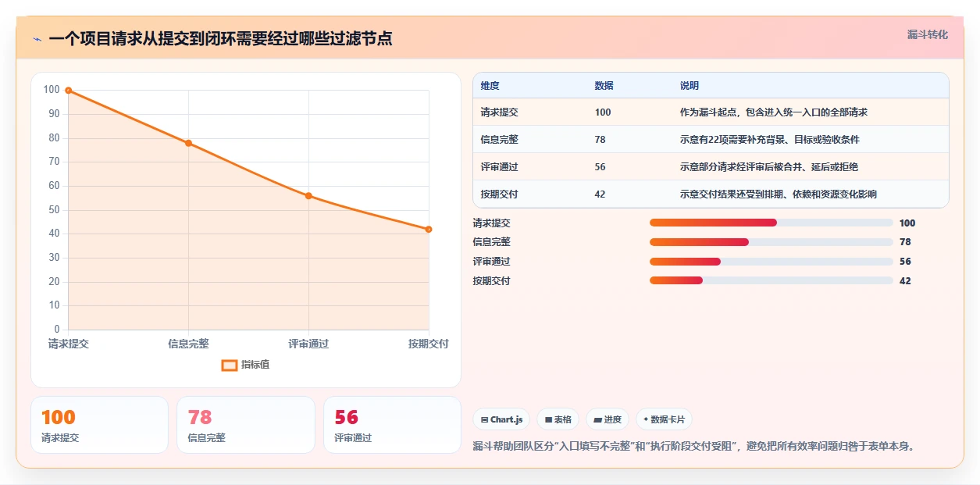Open the 78 信息完整 stat card
The height and width of the screenshot is (485, 980).
246,425
